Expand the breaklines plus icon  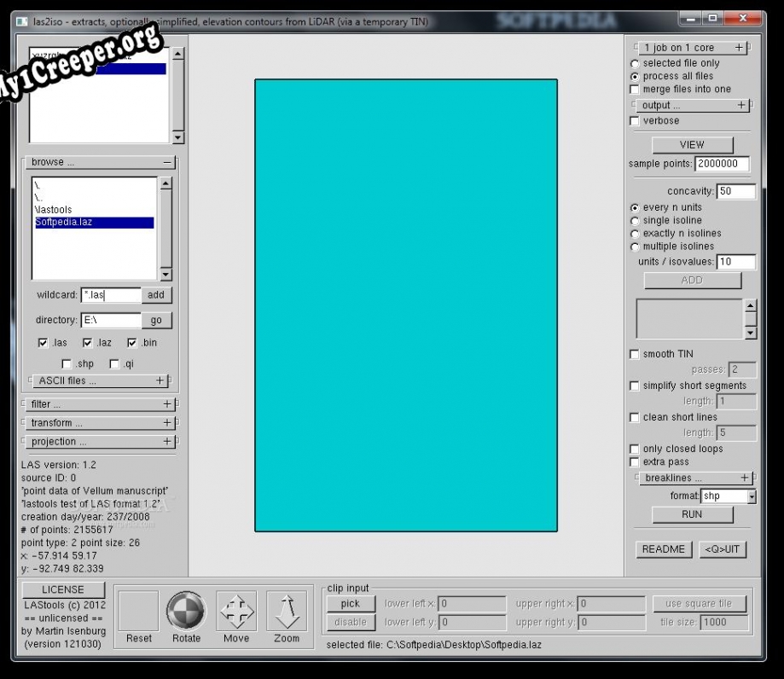pyautogui.click(x=745, y=479)
